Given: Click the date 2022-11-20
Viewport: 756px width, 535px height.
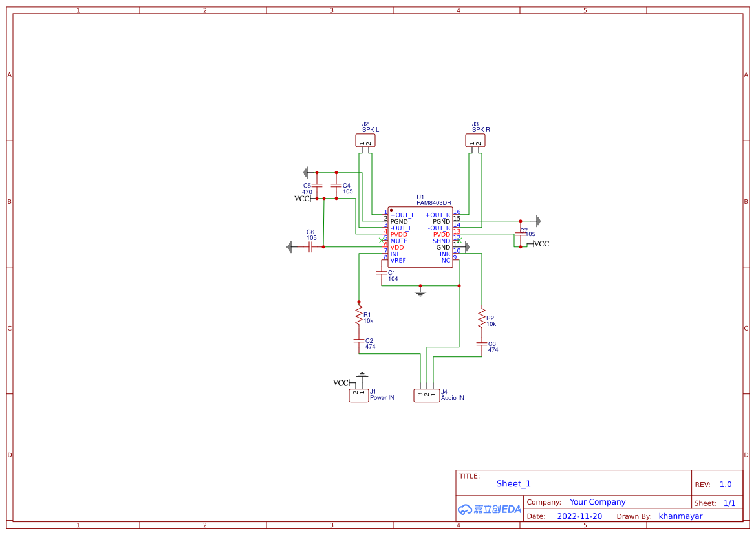Looking at the screenshot, I should coord(579,516).
